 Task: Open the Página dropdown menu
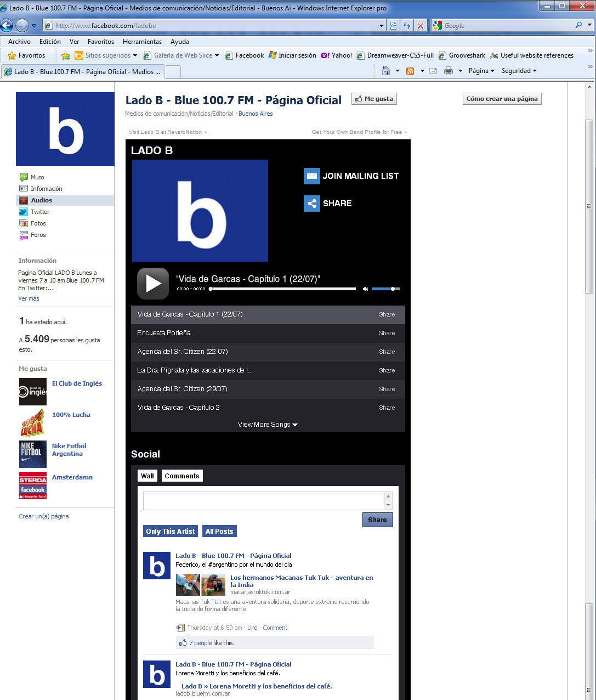click(481, 71)
